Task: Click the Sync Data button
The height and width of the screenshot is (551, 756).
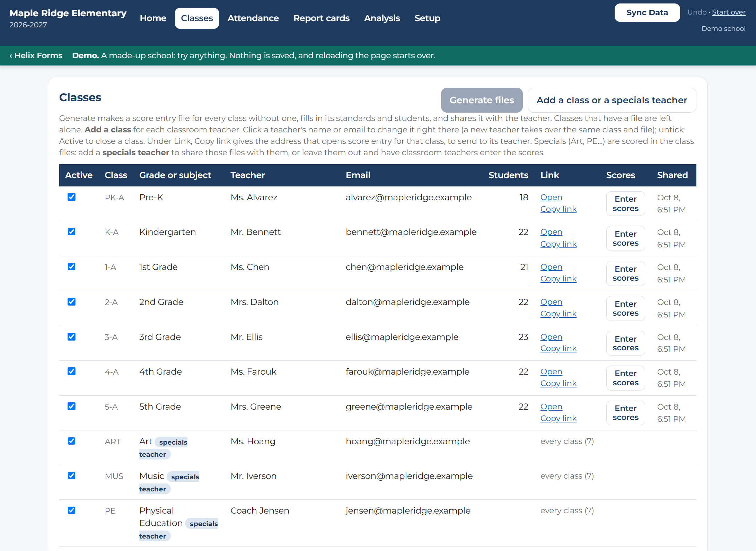Action: (x=647, y=13)
